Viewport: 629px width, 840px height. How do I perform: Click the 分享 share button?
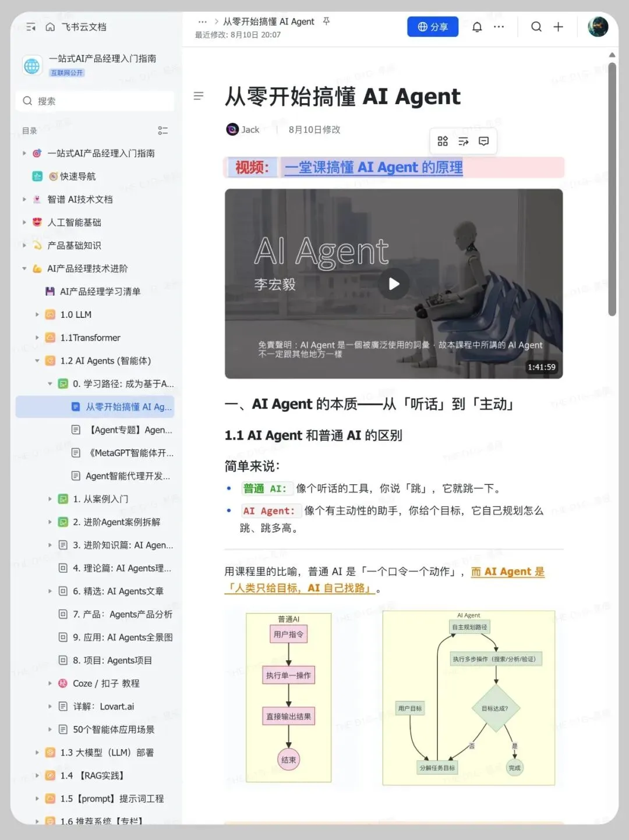click(x=433, y=27)
